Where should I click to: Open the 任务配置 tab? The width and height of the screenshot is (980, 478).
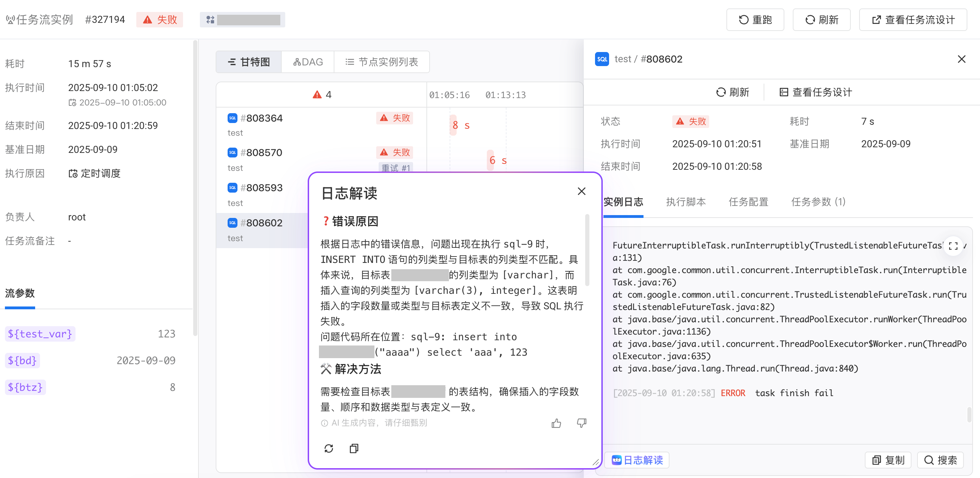pos(748,202)
